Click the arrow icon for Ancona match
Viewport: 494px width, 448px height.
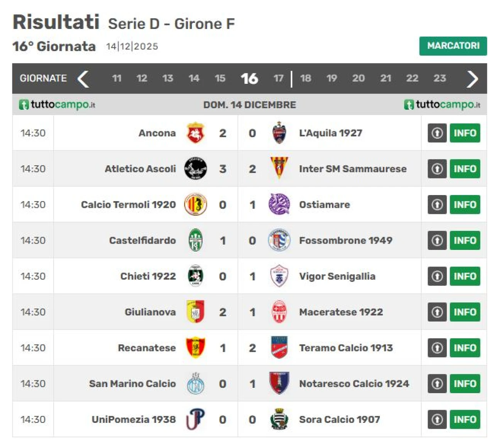[x=437, y=133]
